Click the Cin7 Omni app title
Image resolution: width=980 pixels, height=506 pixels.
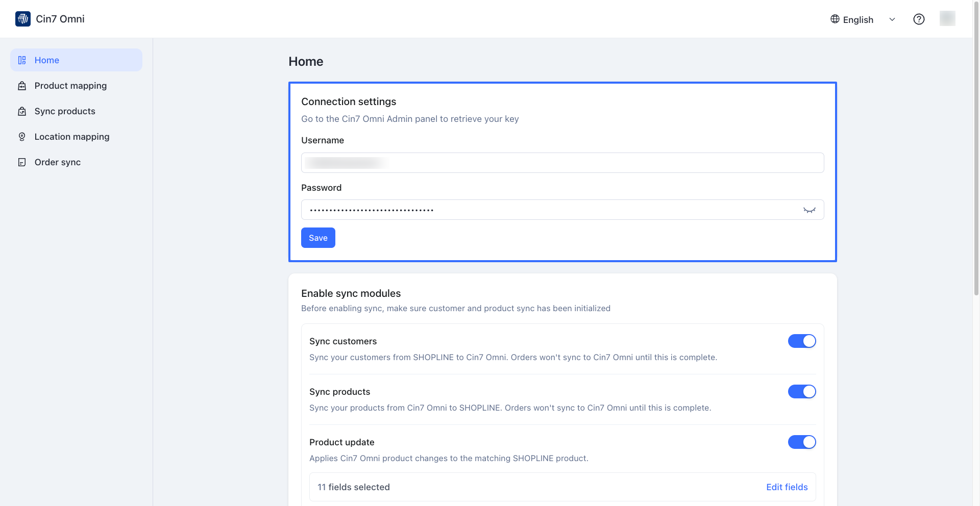tap(60, 19)
